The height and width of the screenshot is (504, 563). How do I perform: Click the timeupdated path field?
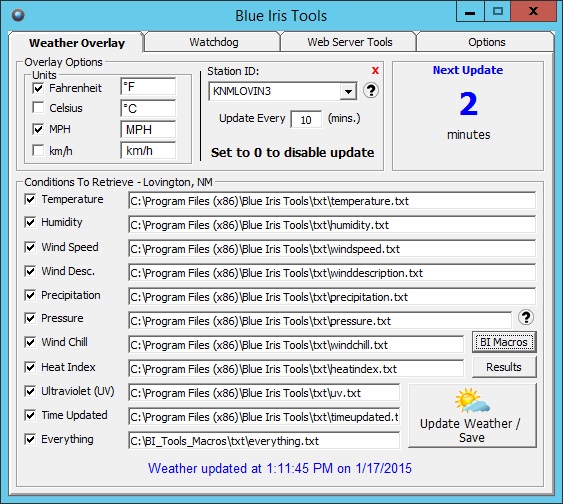[x=264, y=417]
